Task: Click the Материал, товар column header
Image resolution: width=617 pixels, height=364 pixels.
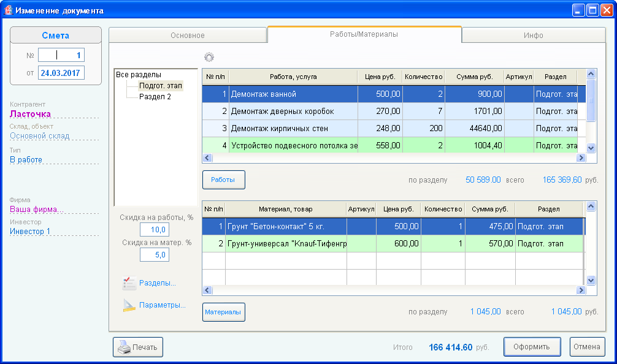Action: [286, 209]
